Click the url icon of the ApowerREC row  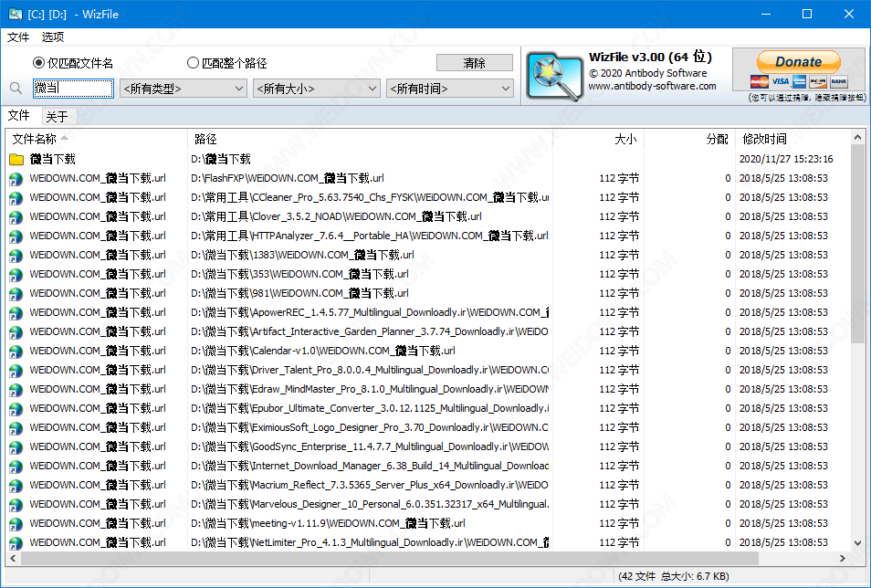click(x=16, y=313)
